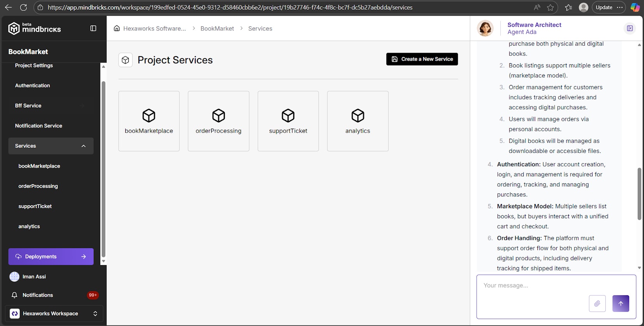Screen dimensions: 644x326
Task: Click the Create a New Service button
Action: pyautogui.click(x=422, y=59)
